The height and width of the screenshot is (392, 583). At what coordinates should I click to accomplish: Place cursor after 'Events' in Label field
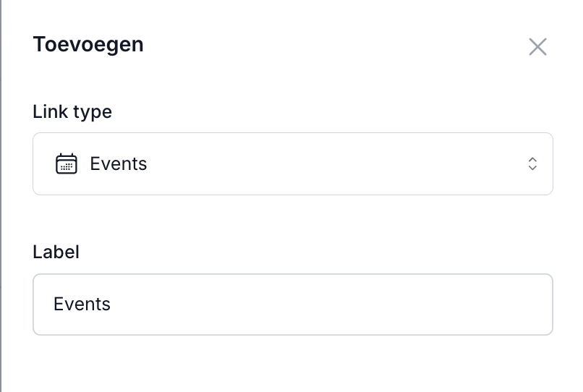[112, 304]
